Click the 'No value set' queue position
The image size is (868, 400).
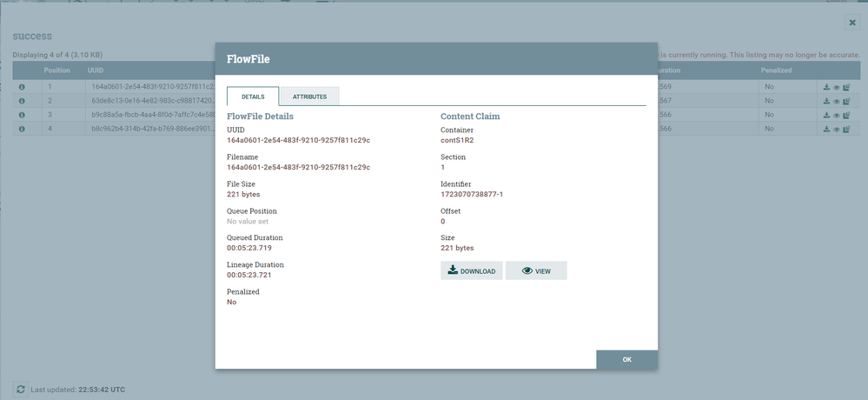click(x=248, y=221)
